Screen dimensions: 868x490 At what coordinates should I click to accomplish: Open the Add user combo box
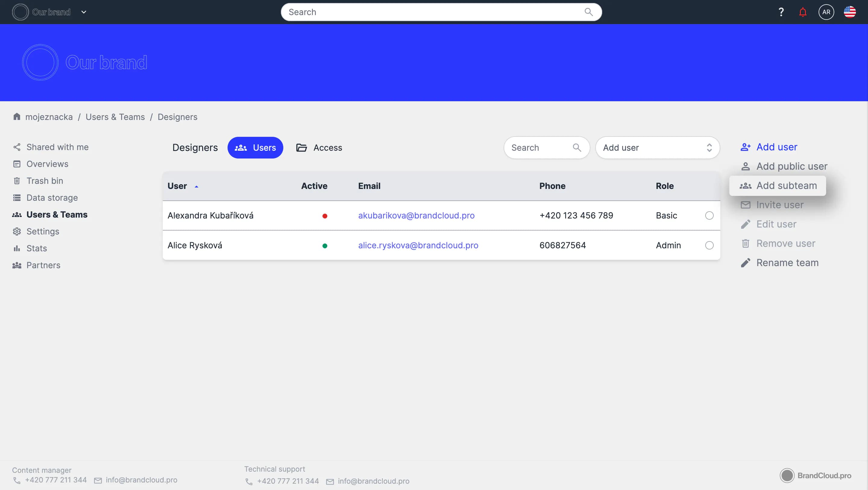tap(657, 148)
